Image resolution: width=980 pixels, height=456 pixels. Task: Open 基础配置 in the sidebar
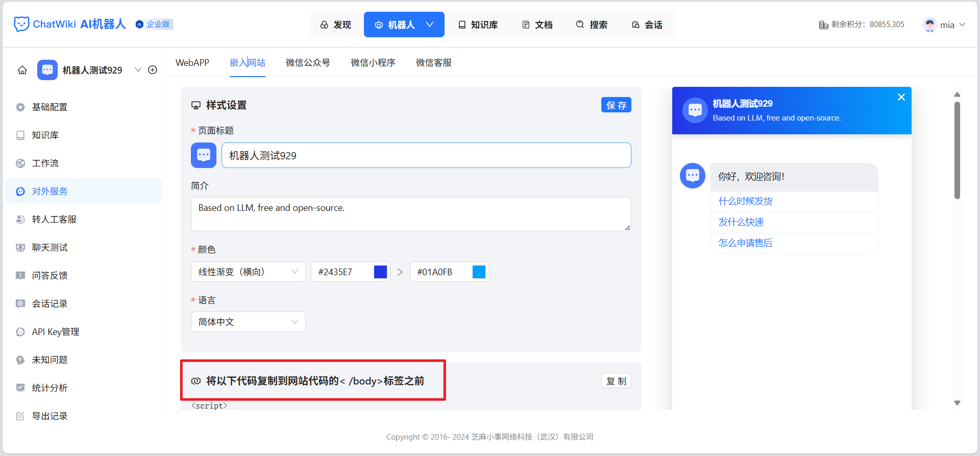point(84,107)
